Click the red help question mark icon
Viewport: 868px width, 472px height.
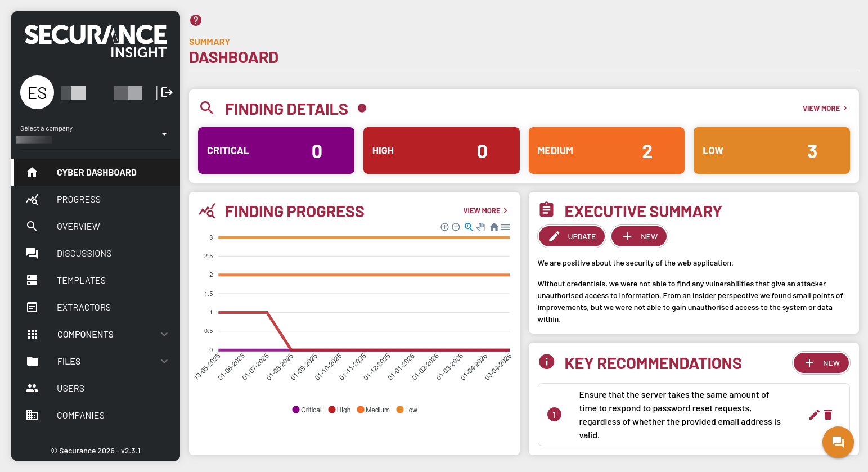196,20
